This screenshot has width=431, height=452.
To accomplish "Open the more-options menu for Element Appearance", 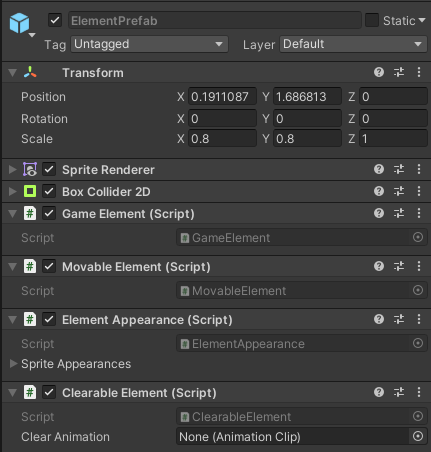I will point(419,319).
